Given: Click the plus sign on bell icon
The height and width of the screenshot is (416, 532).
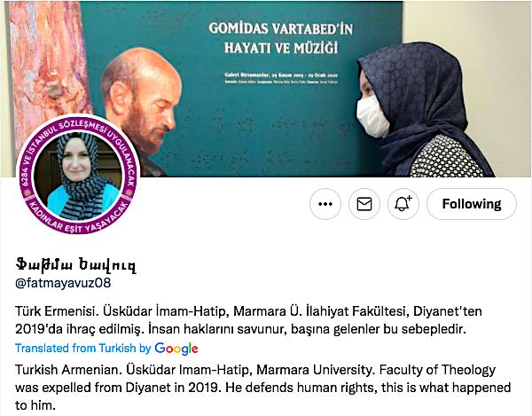Looking at the screenshot, I should tap(410, 198).
